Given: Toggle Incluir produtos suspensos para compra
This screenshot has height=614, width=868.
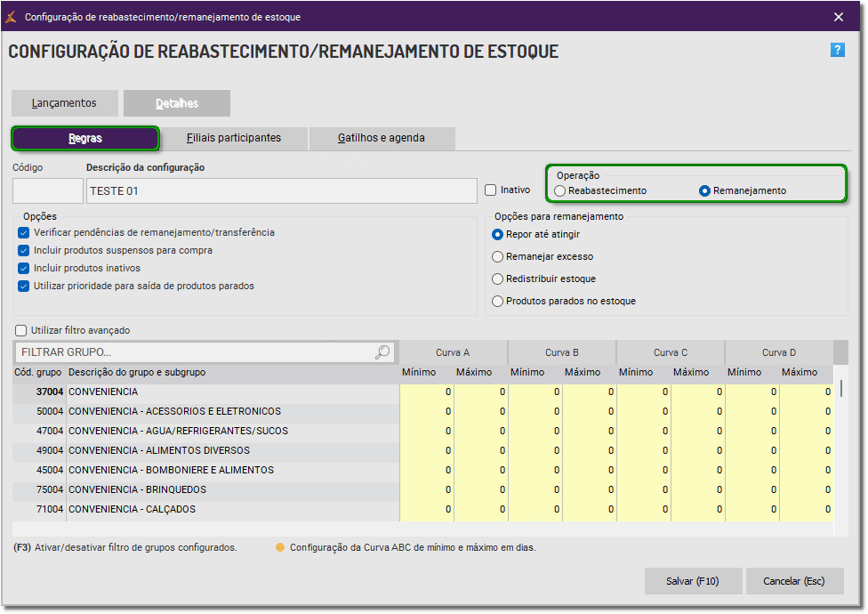Looking at the screenshot, I should (23, 250).
